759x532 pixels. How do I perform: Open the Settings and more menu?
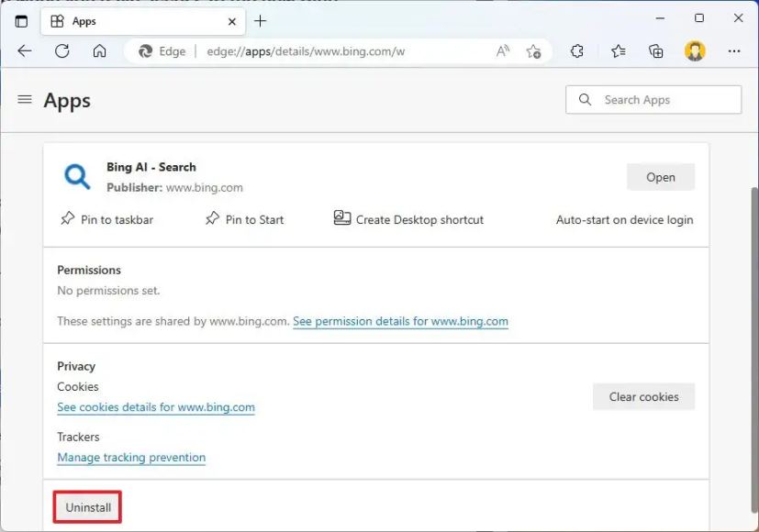point(736,51)
